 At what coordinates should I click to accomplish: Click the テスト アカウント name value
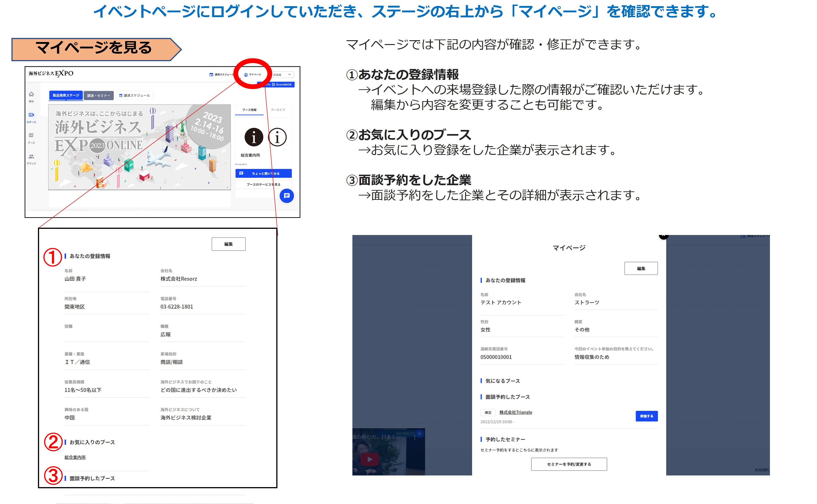500,302
